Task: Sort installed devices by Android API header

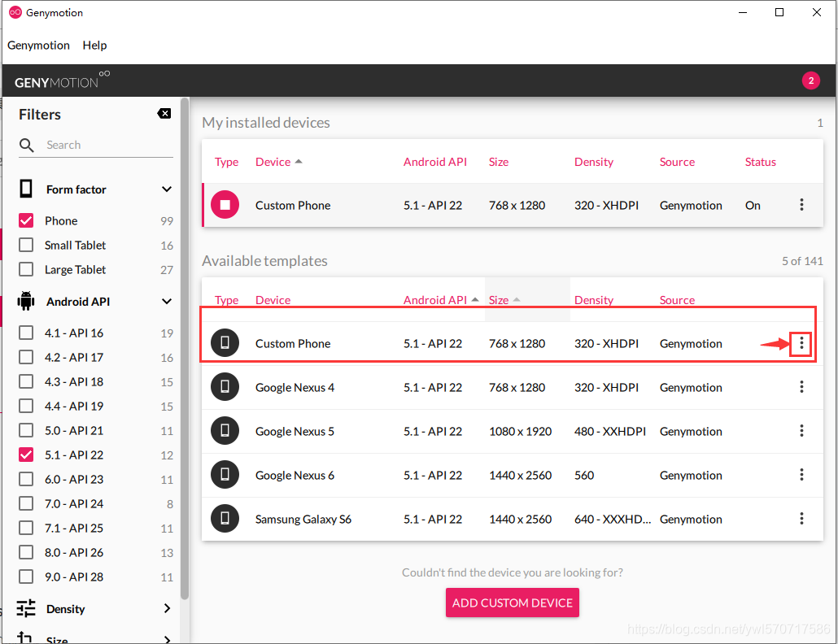Action: (435, 162)
